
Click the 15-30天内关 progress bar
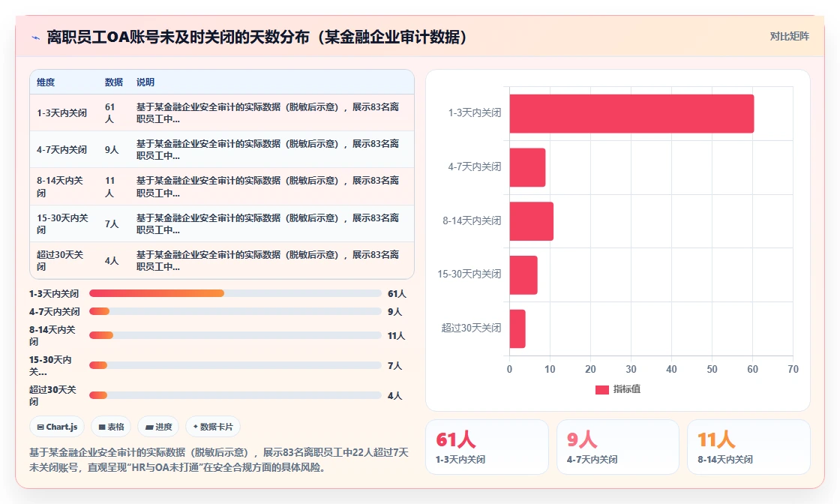coord(235,365)
